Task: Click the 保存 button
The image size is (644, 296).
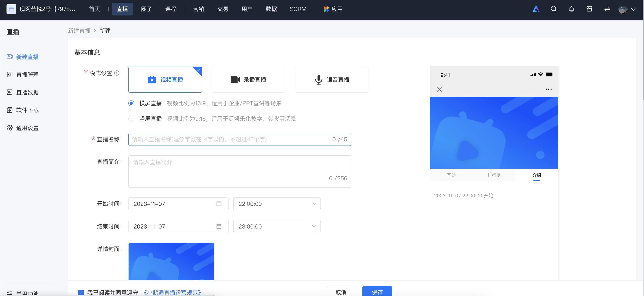Action: pos(377,291)
